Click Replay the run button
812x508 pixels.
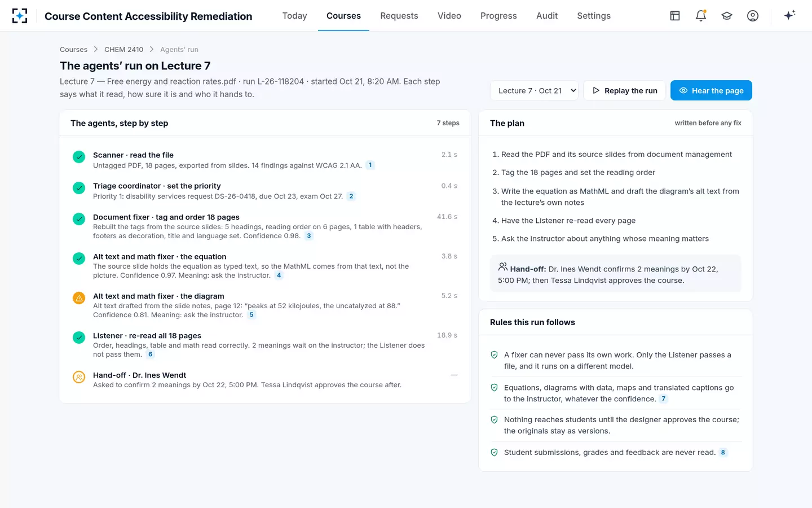tap(624, 90)
